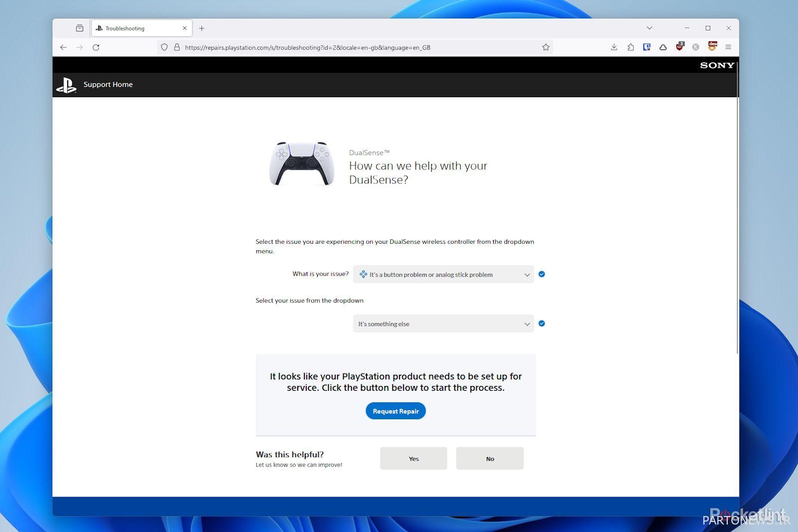
Task: Click the Request Repair button
Action: pos(396,411)
